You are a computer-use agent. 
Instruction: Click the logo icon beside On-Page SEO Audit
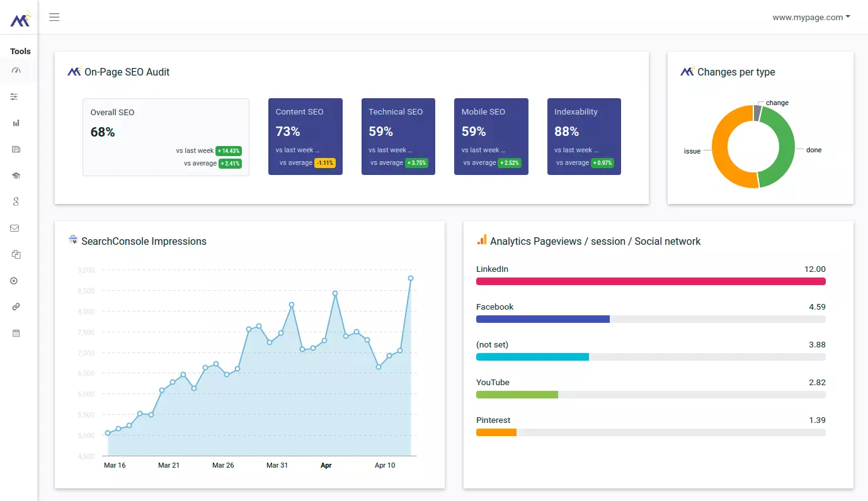tap(74, 71)
